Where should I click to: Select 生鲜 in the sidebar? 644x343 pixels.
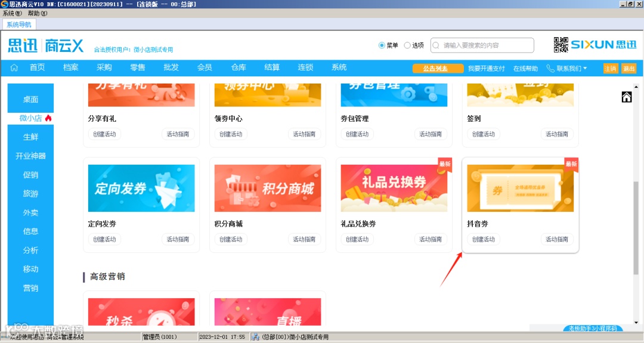(x=30, y=137)
